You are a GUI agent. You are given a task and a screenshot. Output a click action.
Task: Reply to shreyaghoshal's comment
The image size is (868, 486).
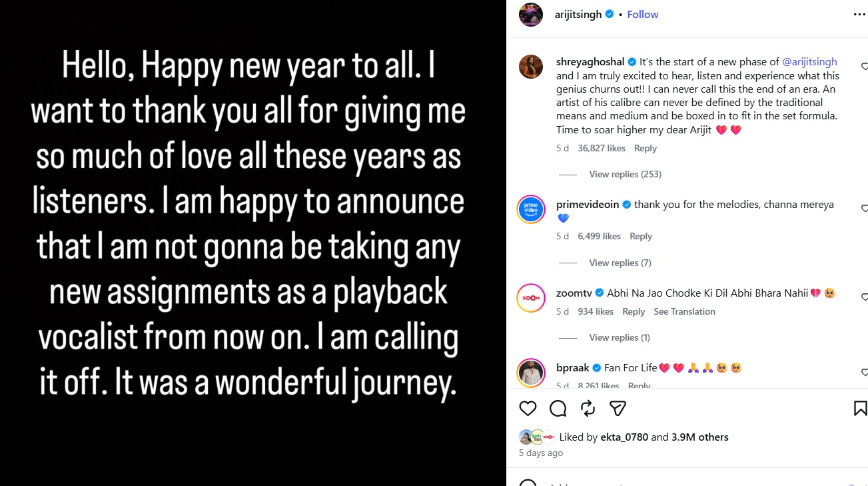coord(645,148)
